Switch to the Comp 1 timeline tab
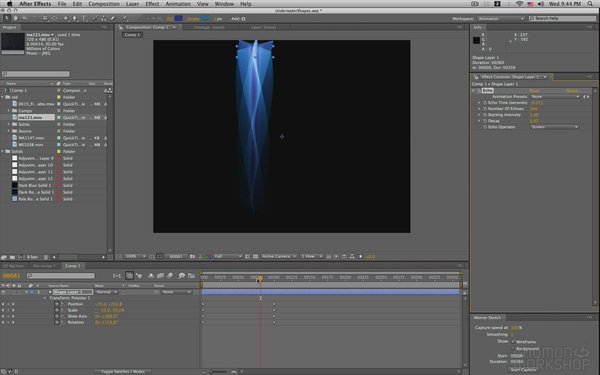 tap(73, 266)
